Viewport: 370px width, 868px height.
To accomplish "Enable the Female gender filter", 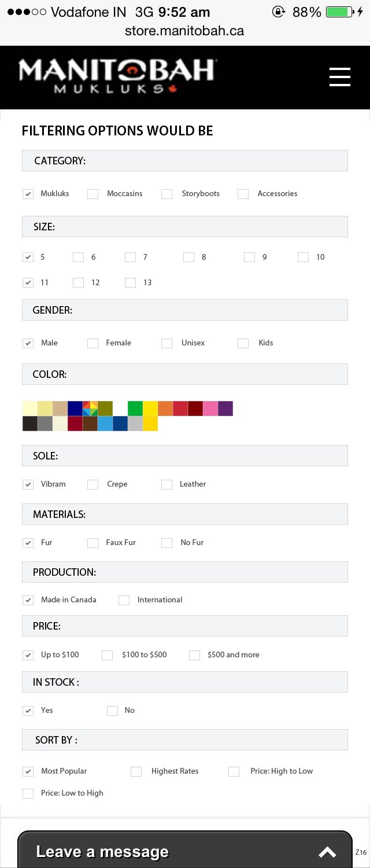I will click(x=92, y=343).
